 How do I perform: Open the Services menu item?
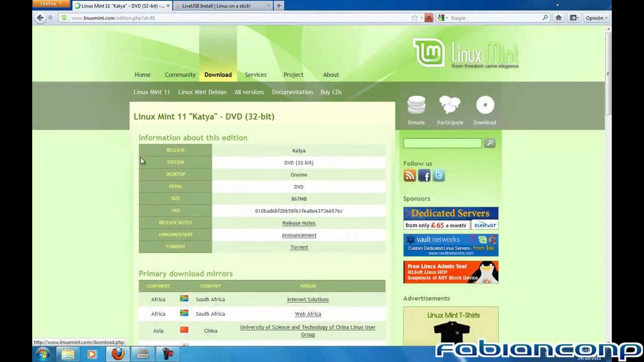(256, 74)
